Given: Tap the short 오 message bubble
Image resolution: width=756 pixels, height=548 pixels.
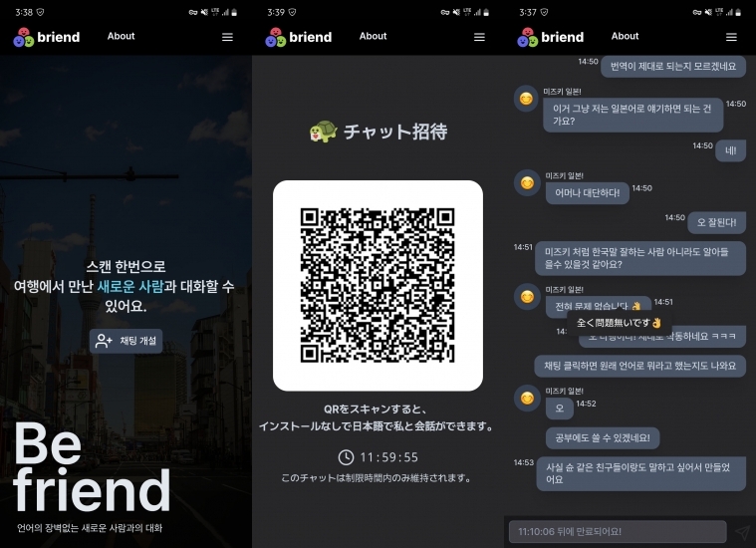Looking at the screenshot, I should tap(560, 409).
